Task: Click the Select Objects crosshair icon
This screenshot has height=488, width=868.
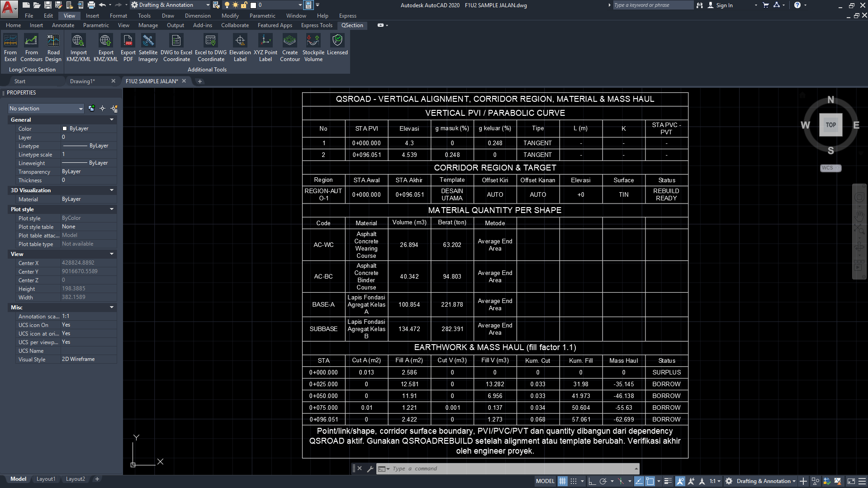Action: pos(103,109)
